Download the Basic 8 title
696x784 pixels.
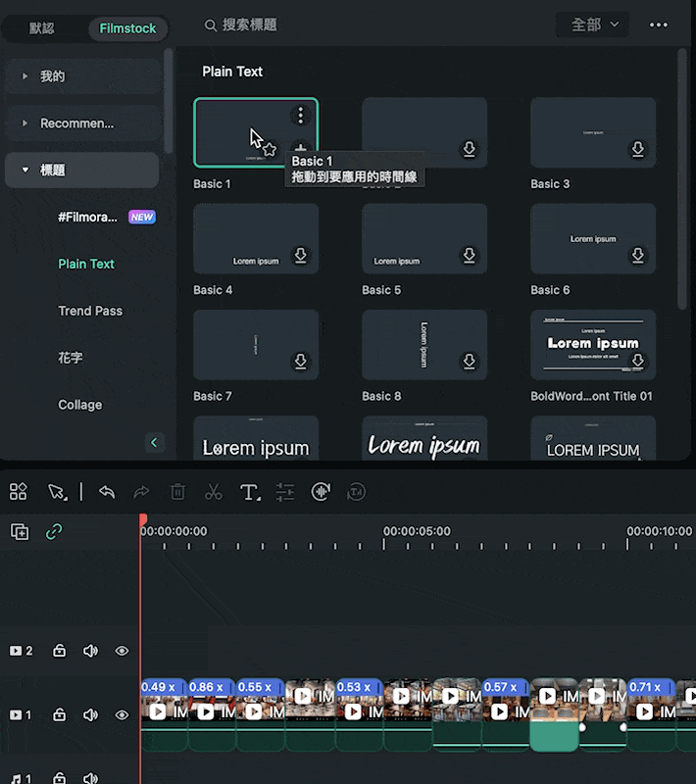pyautogui.click(x=469, y=361)
